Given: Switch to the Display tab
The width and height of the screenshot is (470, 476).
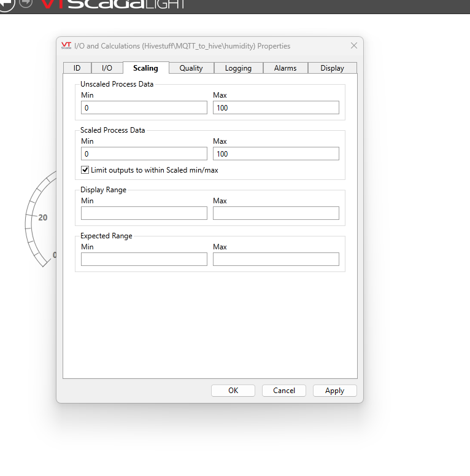Looking at the screenshot, I should [332, 68].
